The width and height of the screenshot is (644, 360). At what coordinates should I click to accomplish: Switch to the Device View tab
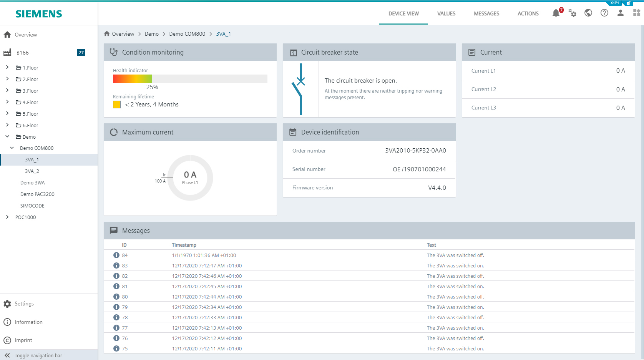[x=403, y=13]
